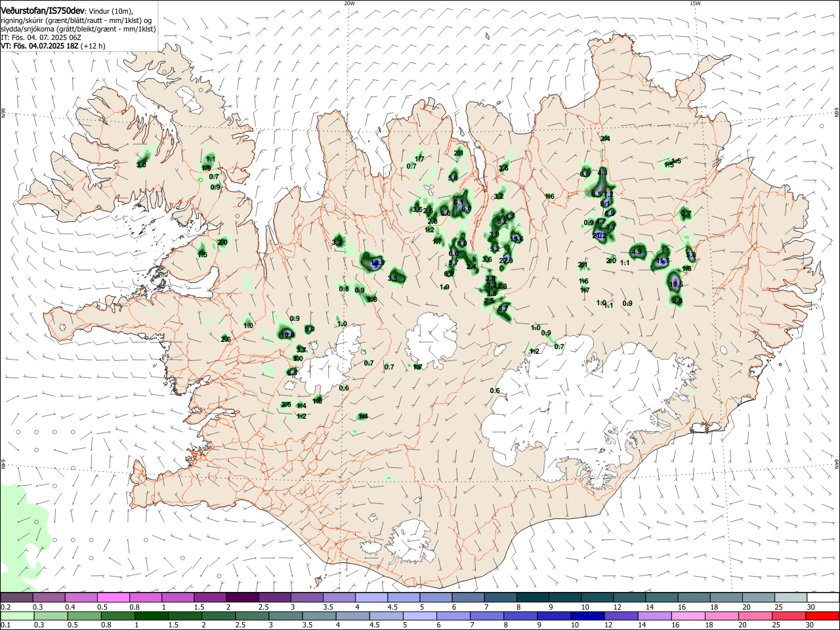Click the 4.9 precipitation value
The height and width of the screenshot is (630, 840).
click(x=637, y=252)
